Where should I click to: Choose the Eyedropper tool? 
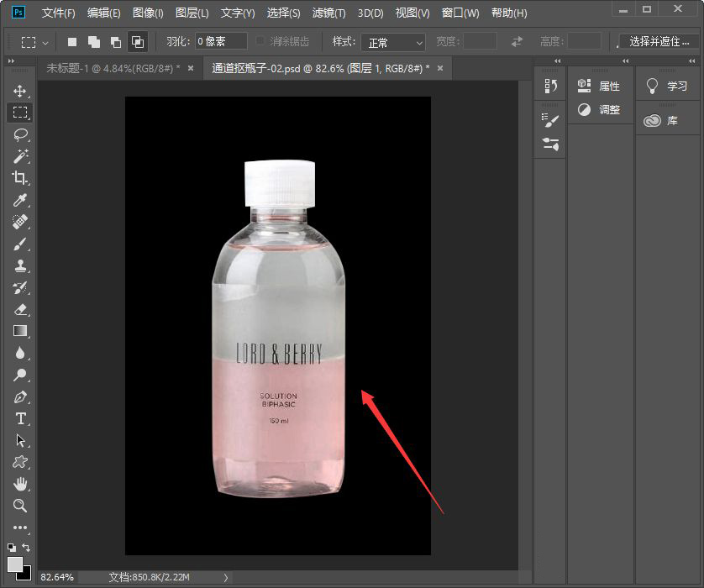pyautogui.click(x=20, y=200)
